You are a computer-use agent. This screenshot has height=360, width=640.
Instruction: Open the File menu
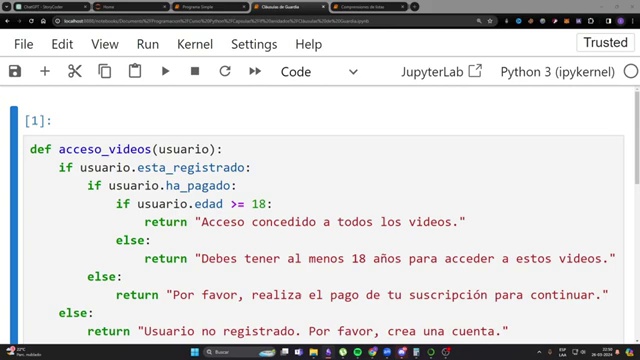pyautogui.click(x=24, y=44)
